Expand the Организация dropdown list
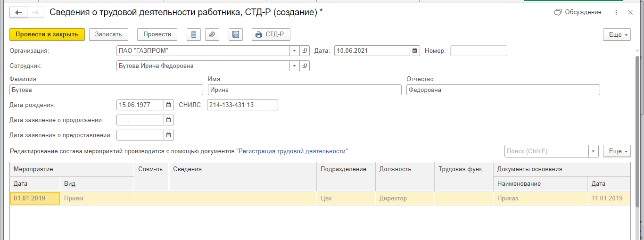644x240 pixels. (294, 50)
